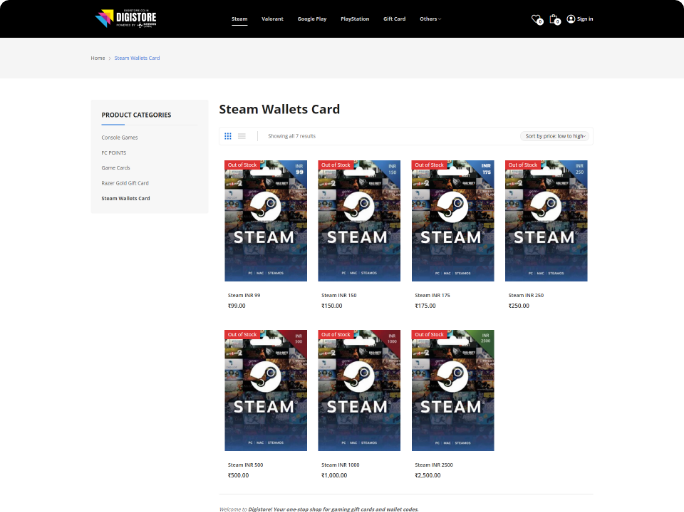This screenshot has width=684, height=512.
Task: Expand the Others menu
Action: click(430, 19)
